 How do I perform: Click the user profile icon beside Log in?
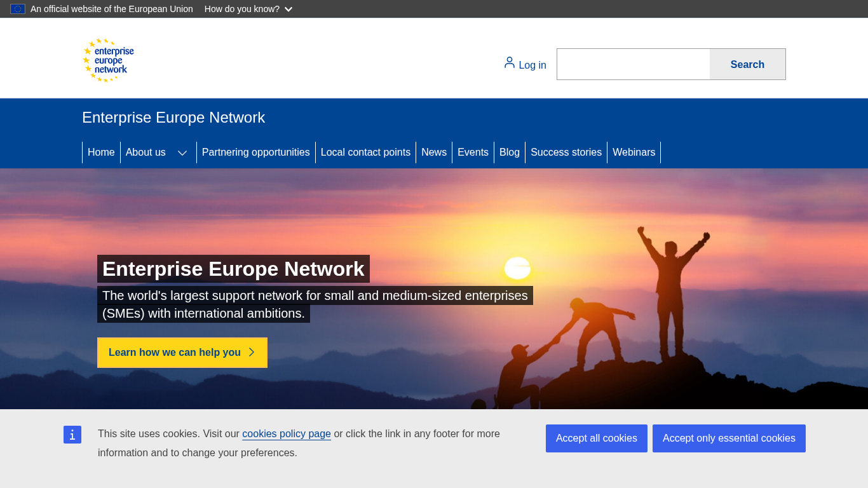coord(509,63)
